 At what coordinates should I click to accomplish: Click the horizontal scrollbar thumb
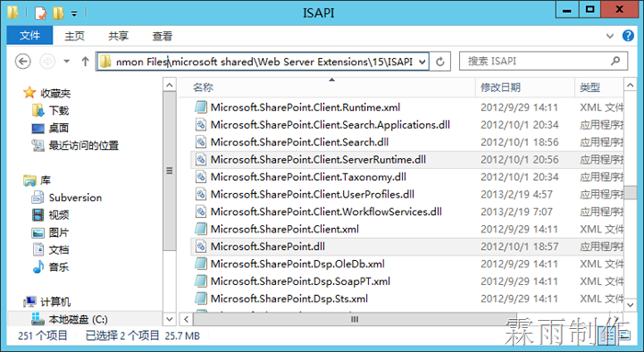(x=355, y=319)
